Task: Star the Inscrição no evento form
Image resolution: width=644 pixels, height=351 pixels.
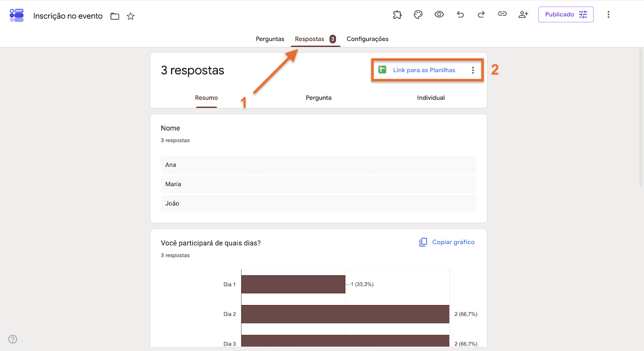Action: pyautogui.click(x=131, y=16)
